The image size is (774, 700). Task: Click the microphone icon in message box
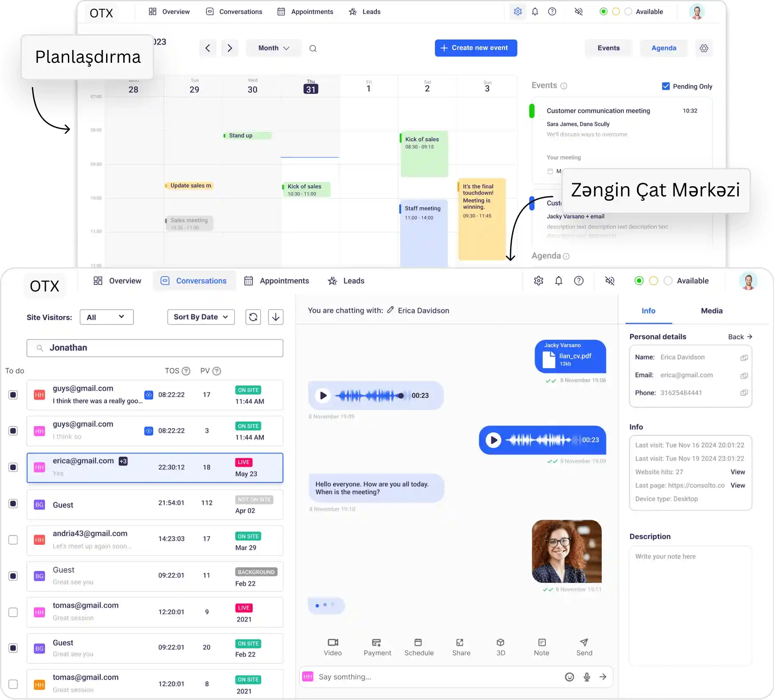[587, 677]
